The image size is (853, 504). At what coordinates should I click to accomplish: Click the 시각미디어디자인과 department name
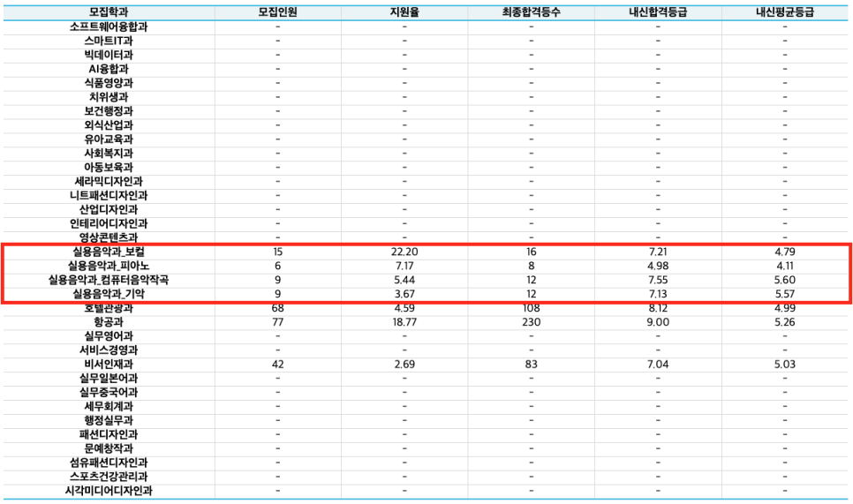tap(109, 491)
